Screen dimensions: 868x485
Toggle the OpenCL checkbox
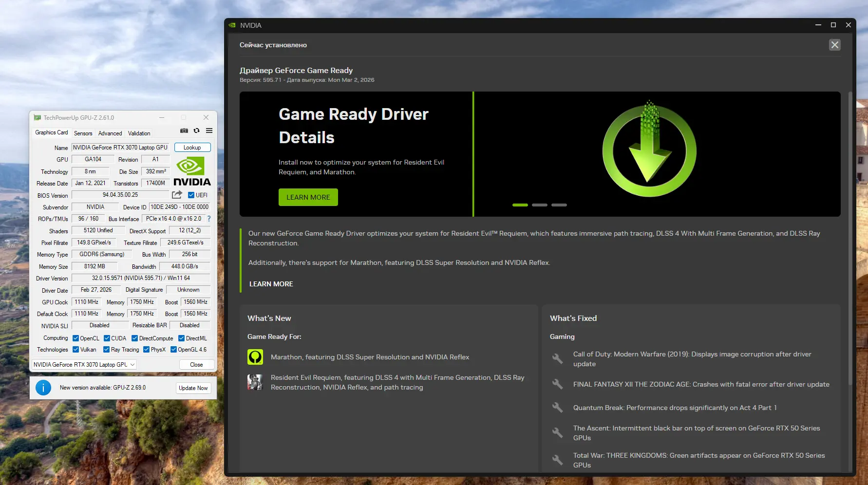[x=75, y=338]
